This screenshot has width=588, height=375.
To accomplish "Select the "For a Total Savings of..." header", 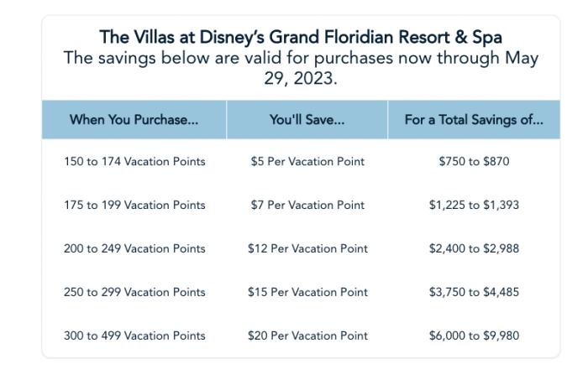I will (474, 120).
